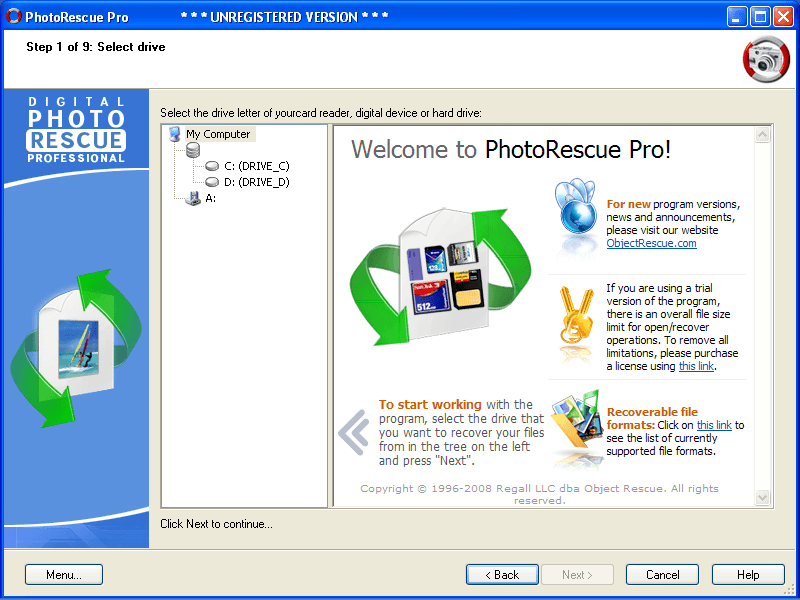Click the My Computer monitor icon
The height and width of the screenshot is (600, 800).
click(175, 134)
